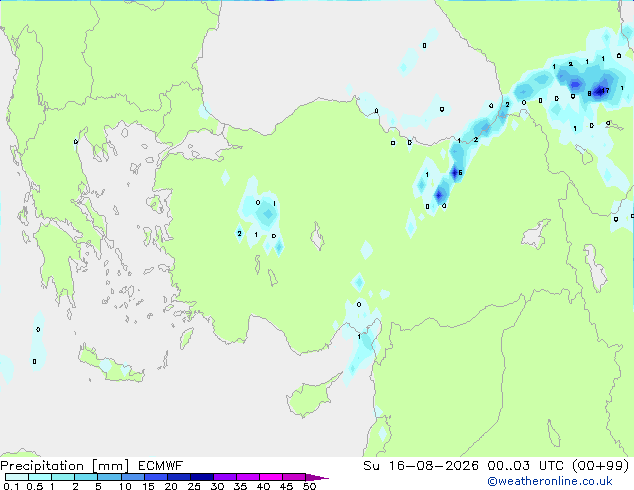Click the 2 value west of central Turkey rain
Viewport: 634px width, 490px height.
click(x=239, y=233)
